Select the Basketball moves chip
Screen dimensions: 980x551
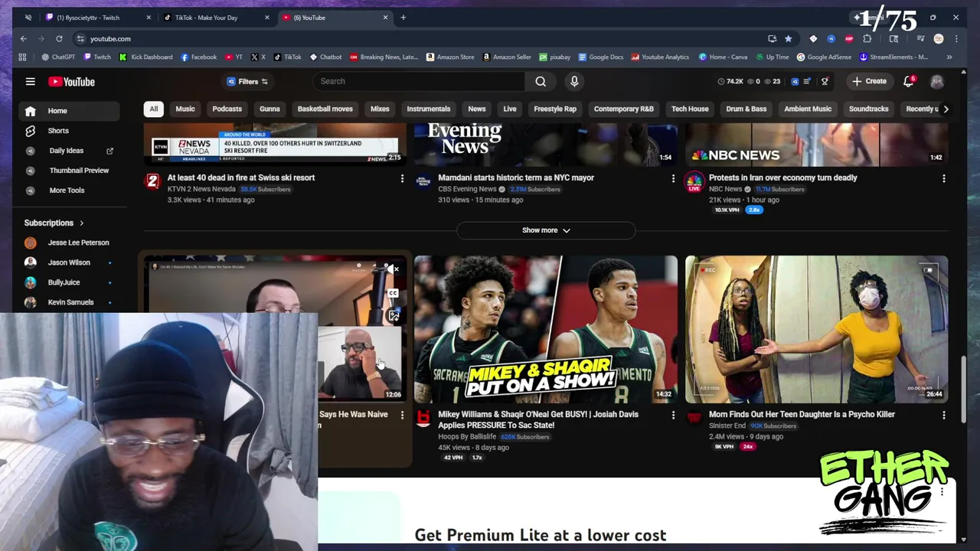pos(325,109)
